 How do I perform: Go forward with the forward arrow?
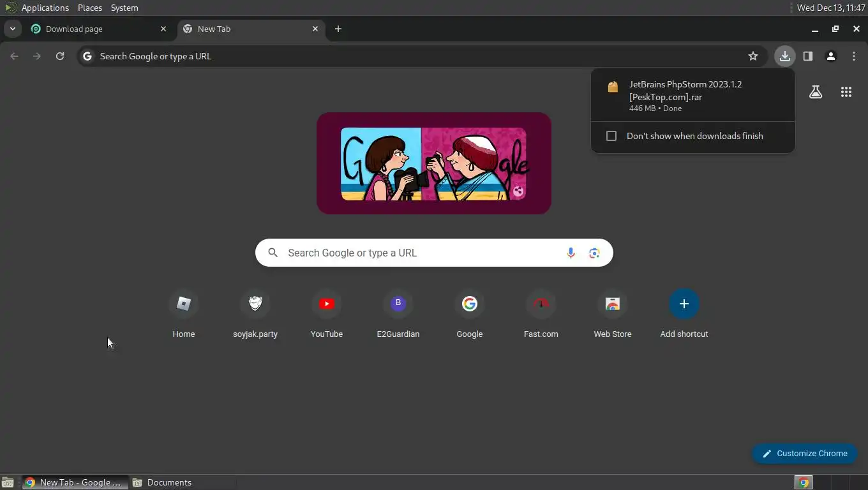(x=37, y=56)
